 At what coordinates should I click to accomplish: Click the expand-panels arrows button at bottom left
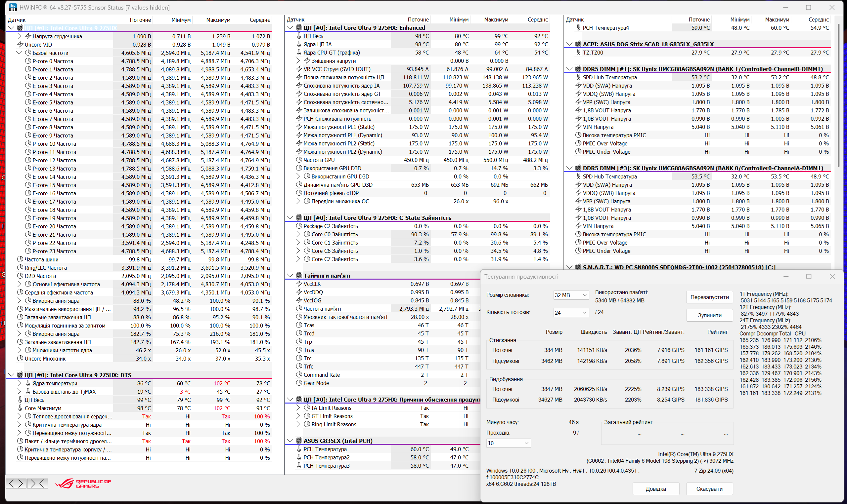[16, 483]
